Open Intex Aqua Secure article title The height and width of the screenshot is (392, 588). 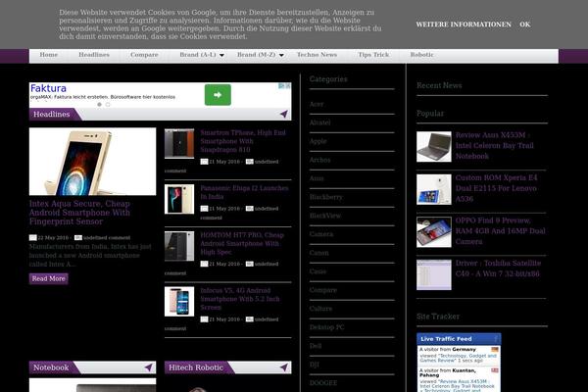pyautogui.click(x=79, y=213)
